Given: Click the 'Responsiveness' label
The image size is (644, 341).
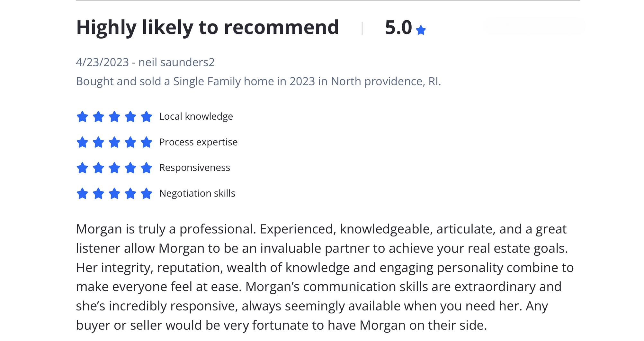Looking at the screenshot, I should click(194, 168).
